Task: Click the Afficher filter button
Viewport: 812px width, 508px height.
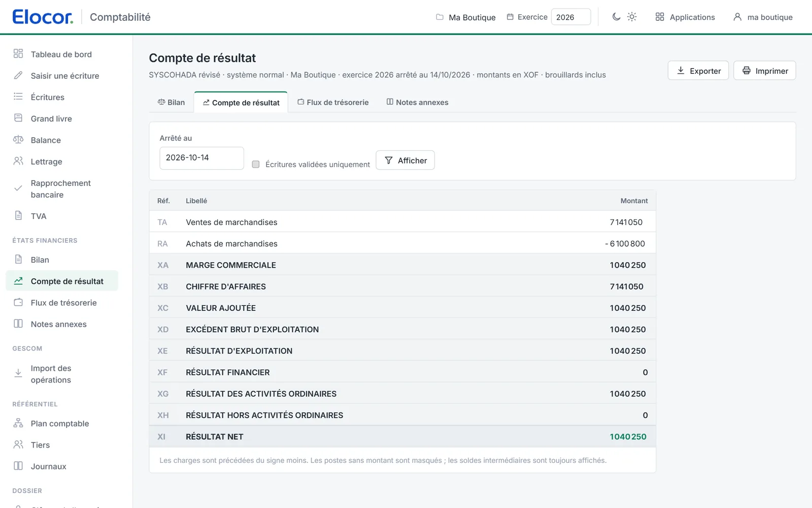Action: [x=405, y=160]
